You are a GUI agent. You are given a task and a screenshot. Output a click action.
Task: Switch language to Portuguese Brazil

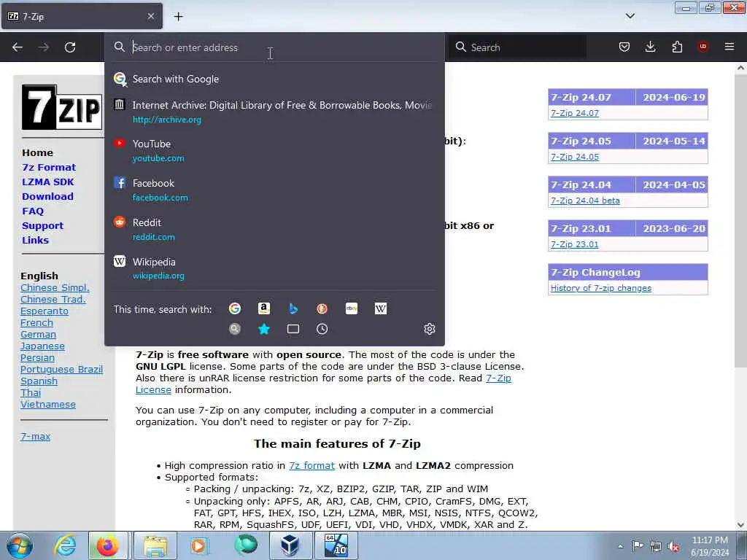pos(61,370)
